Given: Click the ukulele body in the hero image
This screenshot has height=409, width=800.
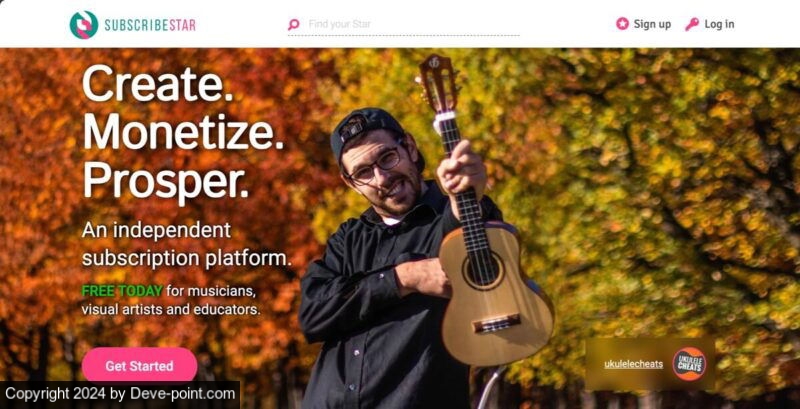Looking at the screenshot, I should pyautogui.click(x=495, y=296).
